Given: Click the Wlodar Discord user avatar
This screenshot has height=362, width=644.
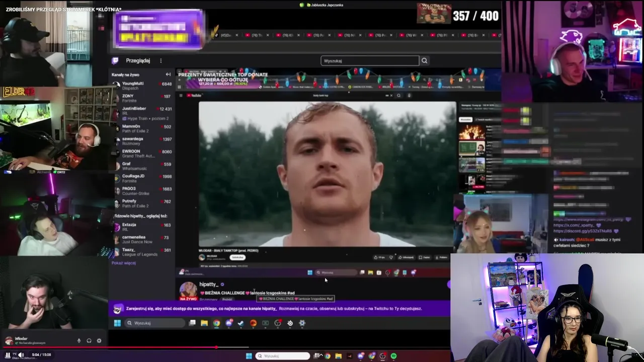Looking at the screenshot, I should 9,341.
